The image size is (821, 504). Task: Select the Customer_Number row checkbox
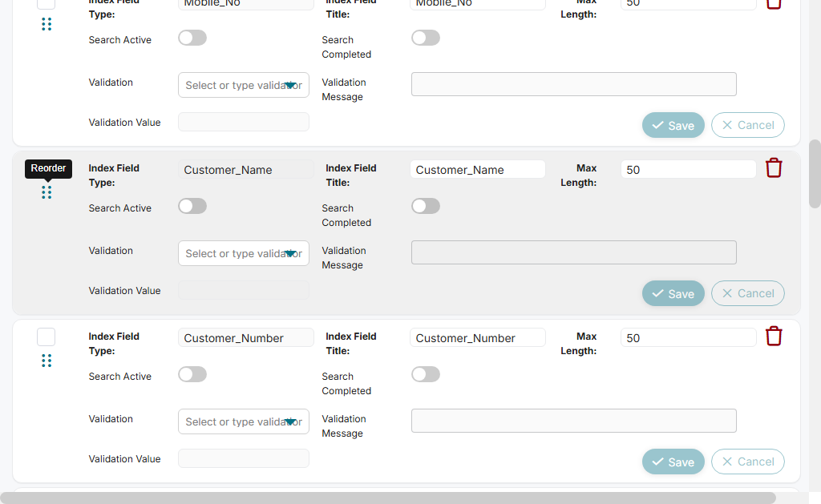(47, 337)
